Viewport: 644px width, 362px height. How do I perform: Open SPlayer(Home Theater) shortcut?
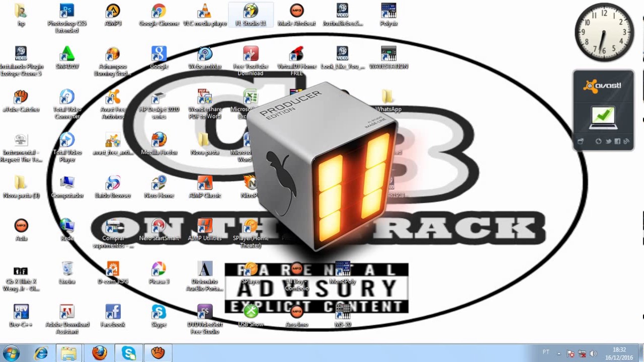[251, 232]
